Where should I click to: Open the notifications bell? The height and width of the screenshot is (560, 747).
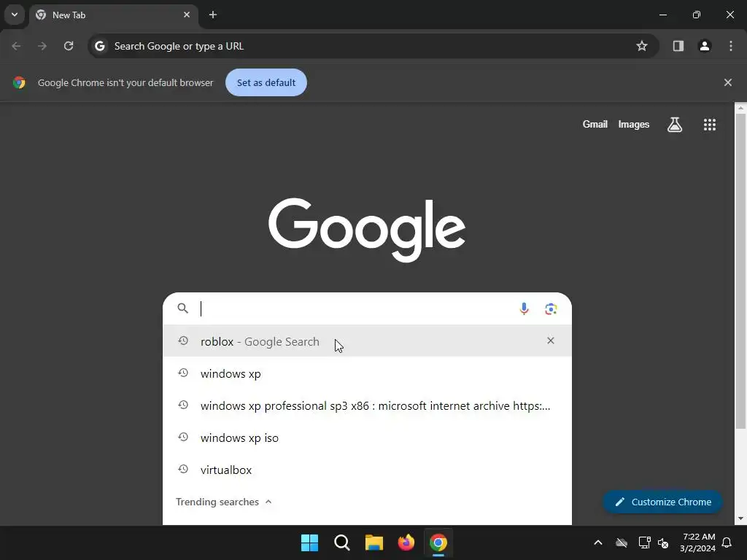point(727,542)
